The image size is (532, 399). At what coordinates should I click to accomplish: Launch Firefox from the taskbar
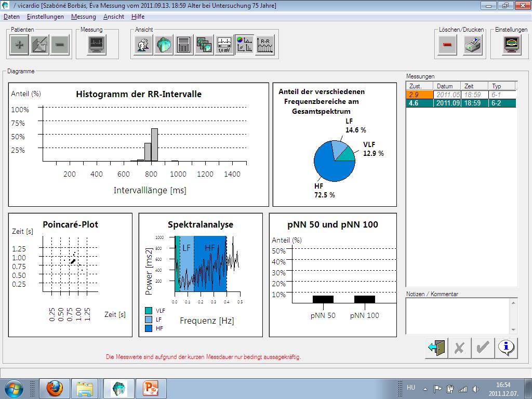(55, 389)
